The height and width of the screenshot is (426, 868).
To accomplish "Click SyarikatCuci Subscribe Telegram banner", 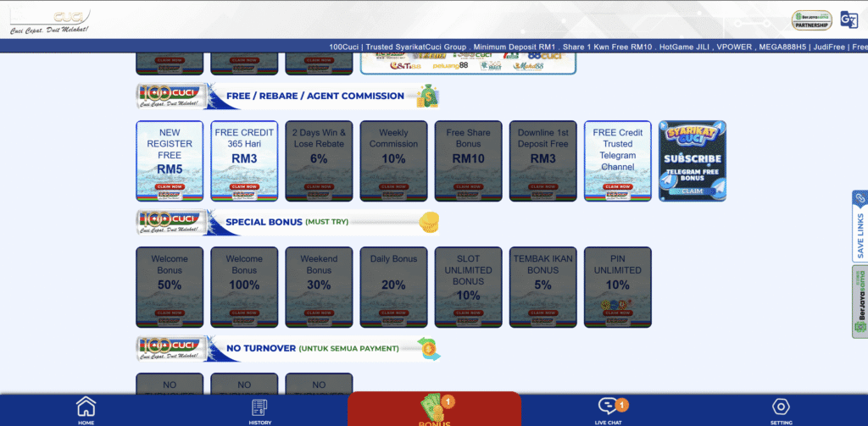I will coord(693,161).
